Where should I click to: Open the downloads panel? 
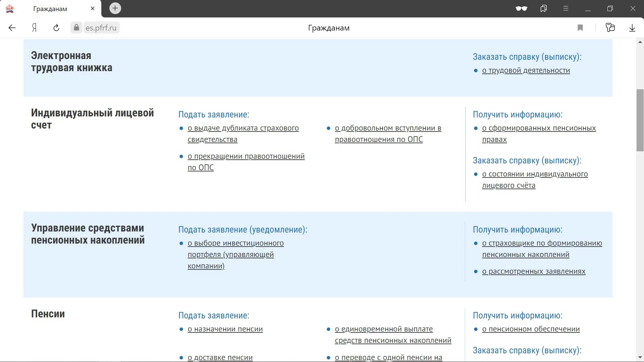632,28
